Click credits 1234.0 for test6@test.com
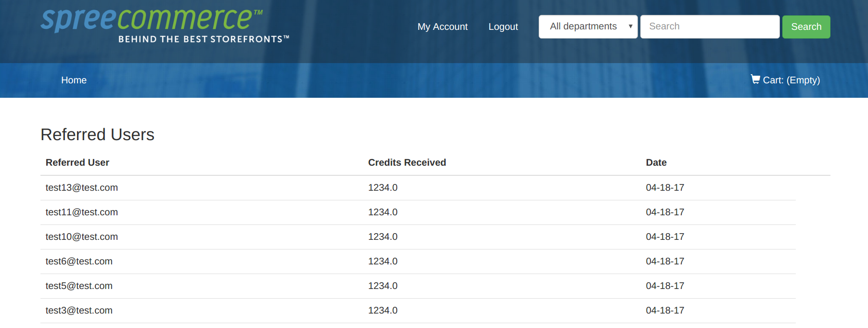This screenshot has width=868, height=328. click(383, 262)
